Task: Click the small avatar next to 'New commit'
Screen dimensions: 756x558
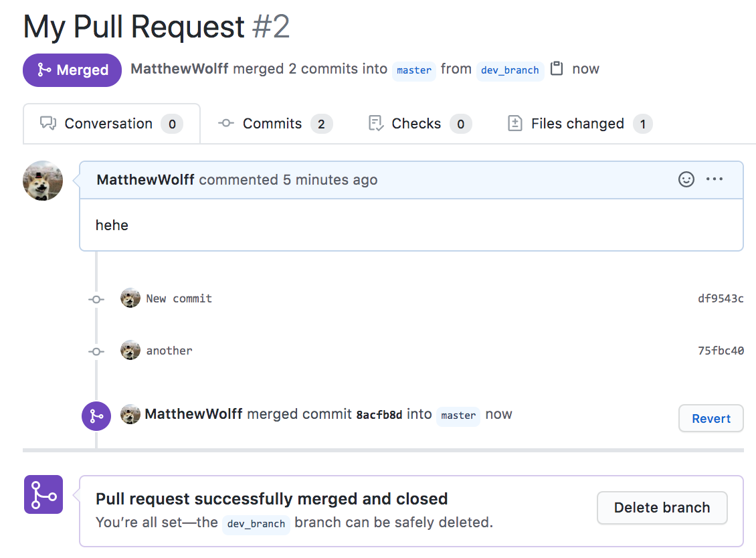Action: [130, 298]
